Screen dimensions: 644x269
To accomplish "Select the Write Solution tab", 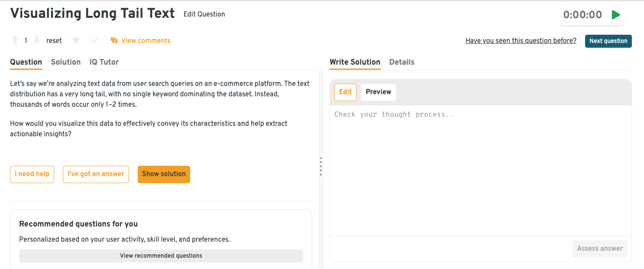I will coord(355,62).
